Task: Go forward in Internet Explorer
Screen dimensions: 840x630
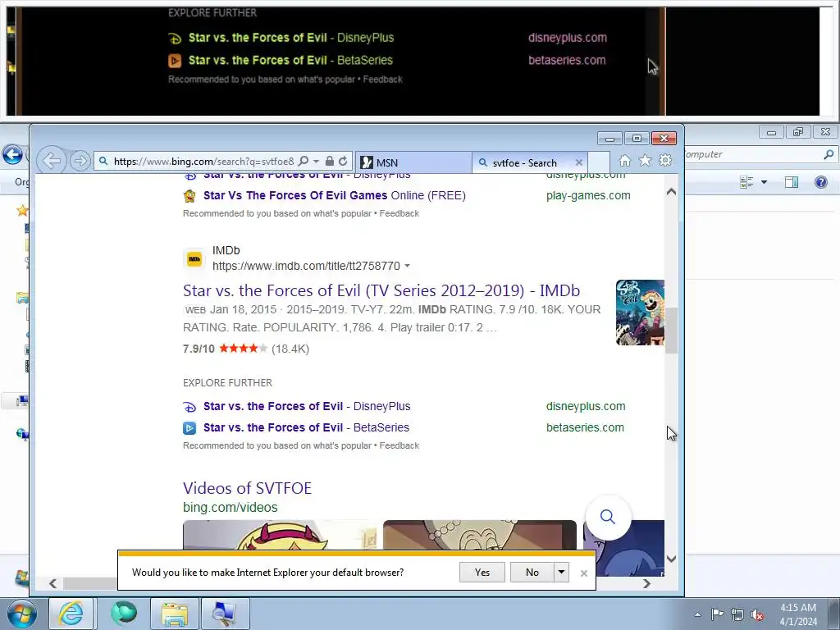Action: click(x=80, y=161)
